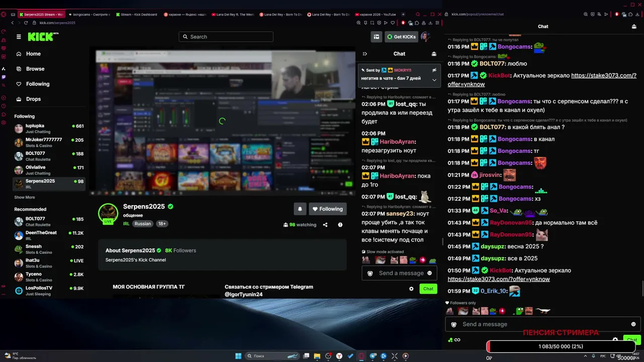Click Windows taskbar search box

click(273, 356)
